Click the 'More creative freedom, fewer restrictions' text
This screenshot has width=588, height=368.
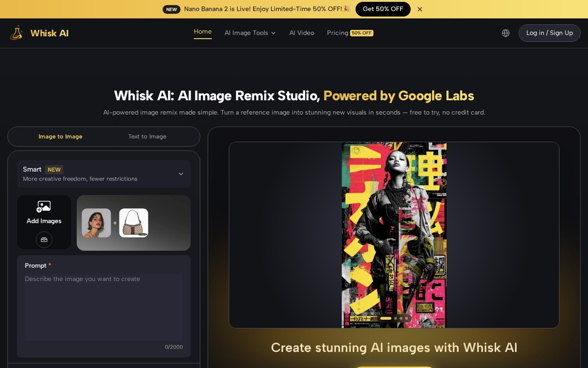[80, 179]
